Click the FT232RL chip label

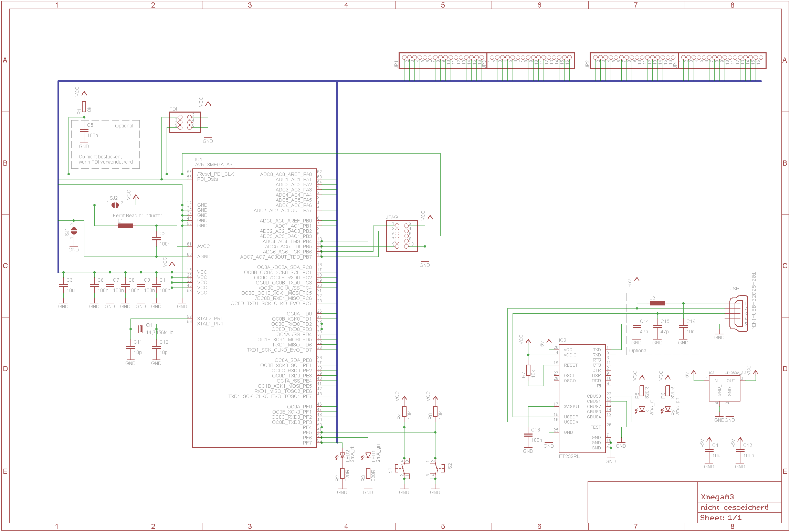coord(569,456)
